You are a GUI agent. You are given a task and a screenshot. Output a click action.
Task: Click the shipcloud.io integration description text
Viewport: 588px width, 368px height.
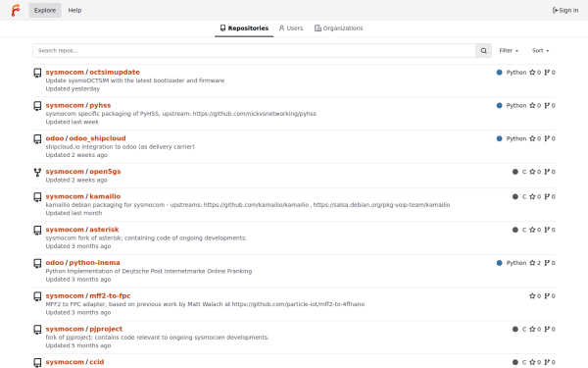pos(120,147)
